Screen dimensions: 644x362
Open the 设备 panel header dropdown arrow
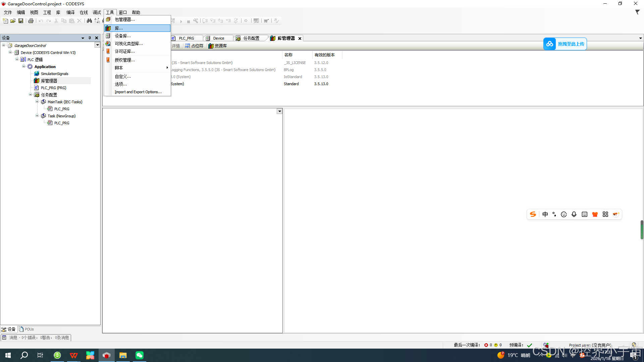click(83, 38)
